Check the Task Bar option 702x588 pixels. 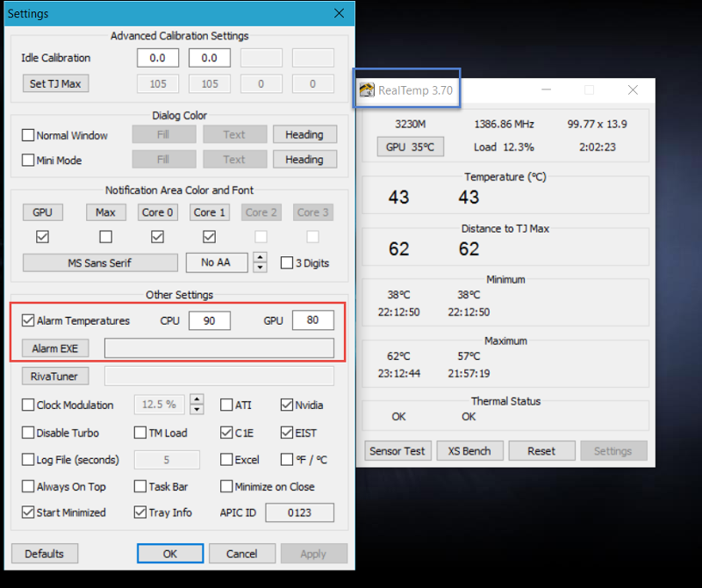coord(140,486)
